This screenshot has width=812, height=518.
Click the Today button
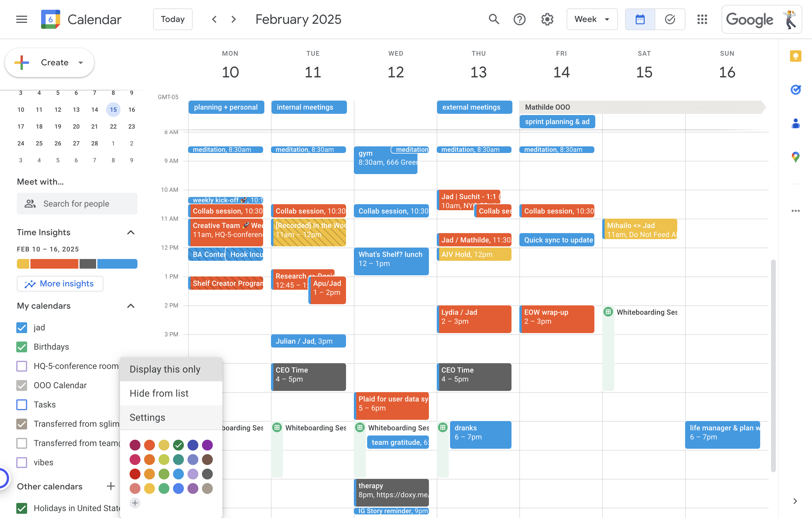coord(173,19)
